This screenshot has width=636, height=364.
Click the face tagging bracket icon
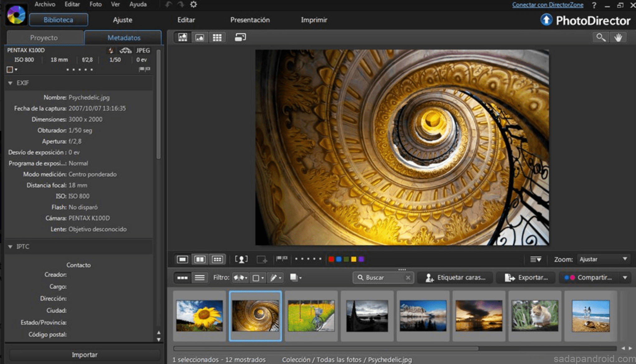coord(241,259)
